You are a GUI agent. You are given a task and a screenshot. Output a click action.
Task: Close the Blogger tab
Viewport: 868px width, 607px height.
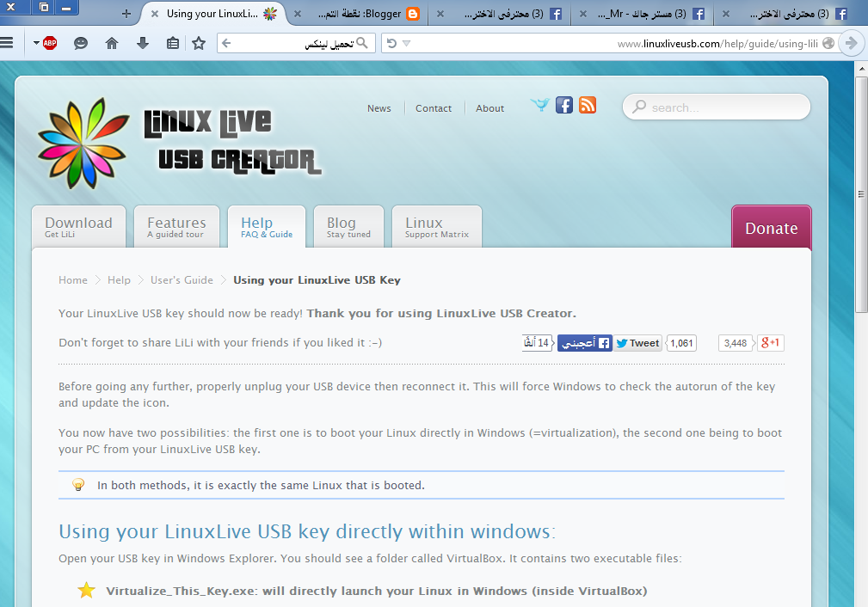298,14
